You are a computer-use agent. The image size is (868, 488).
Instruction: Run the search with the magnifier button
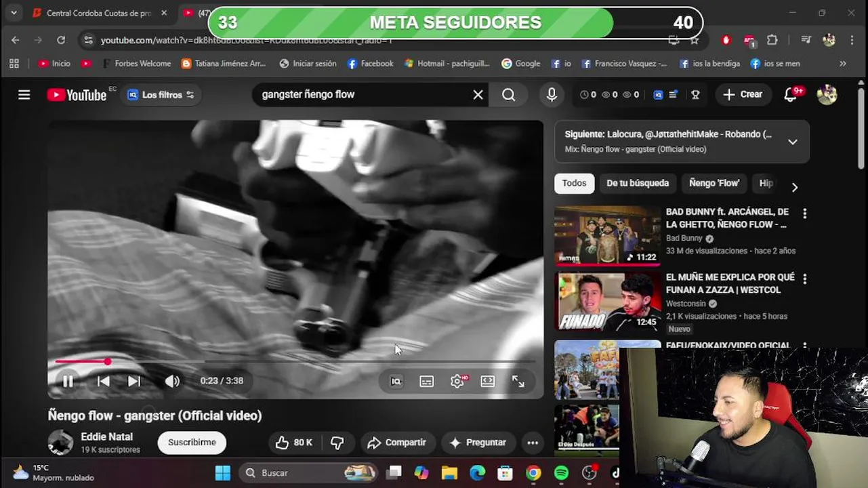(509, 95)
